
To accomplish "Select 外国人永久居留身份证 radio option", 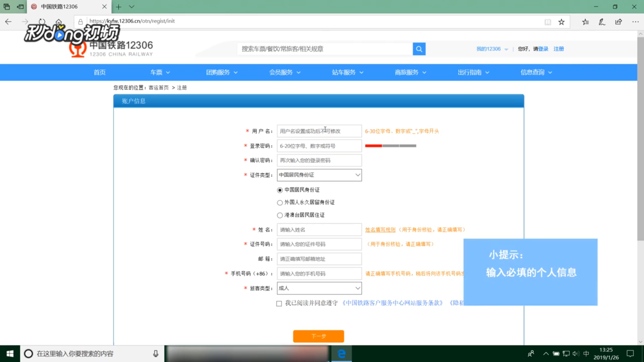I will click(x=280, y=203).
